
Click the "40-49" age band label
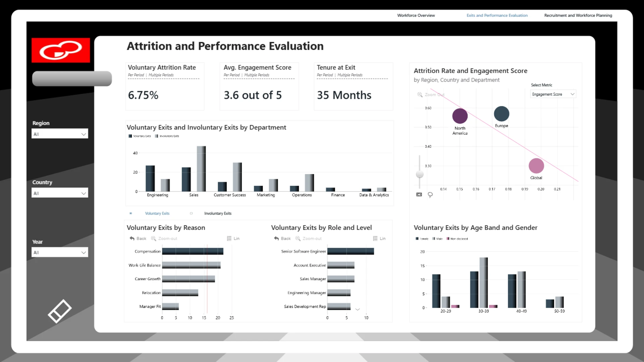pyautogui.click(x=521, y=311)
